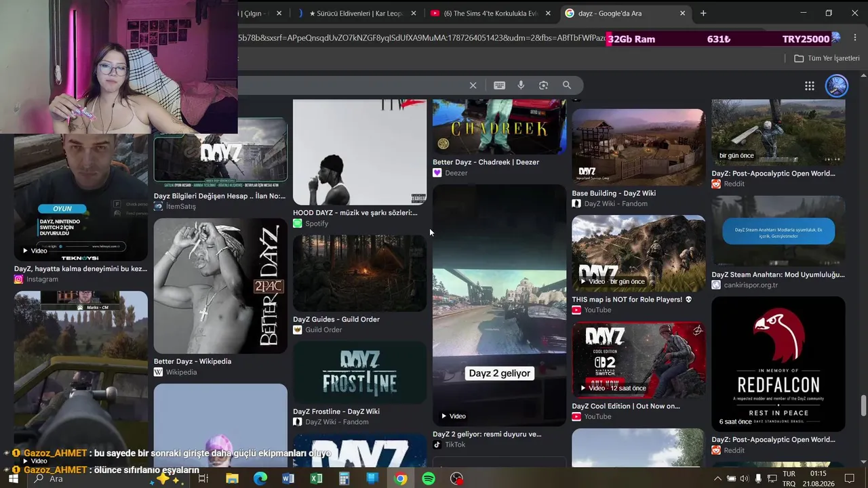Open the DayZ Cool Edition Switch thumbnail

click(x=638, y=360)
